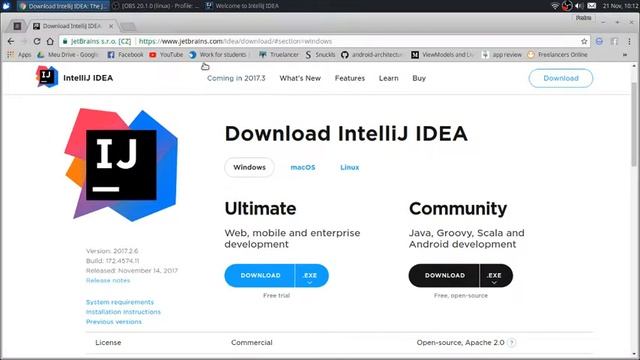The width and height of the screenshot is (640, 360).
Task: Open the Features menu item
Action: pos(350,78)
